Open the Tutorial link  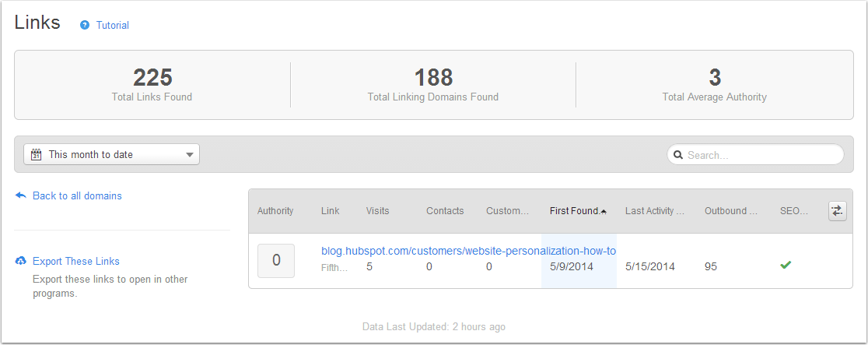[113, 25]
